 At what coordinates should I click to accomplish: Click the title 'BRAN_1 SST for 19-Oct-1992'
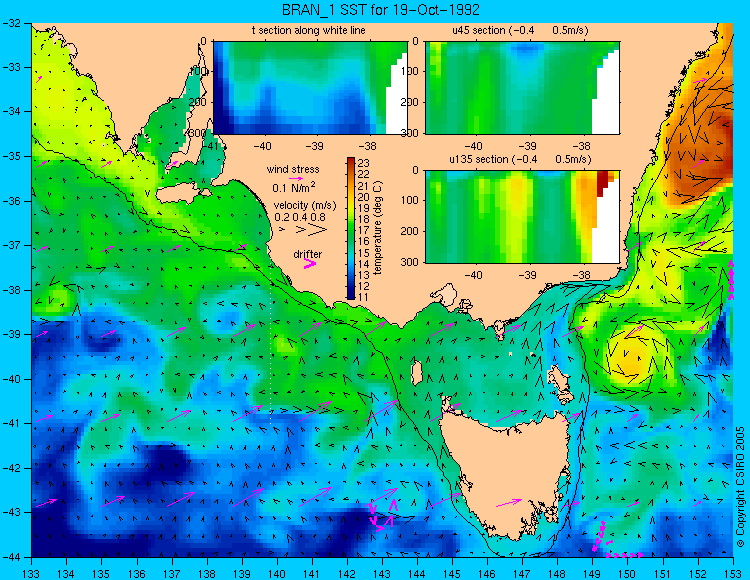380,10
